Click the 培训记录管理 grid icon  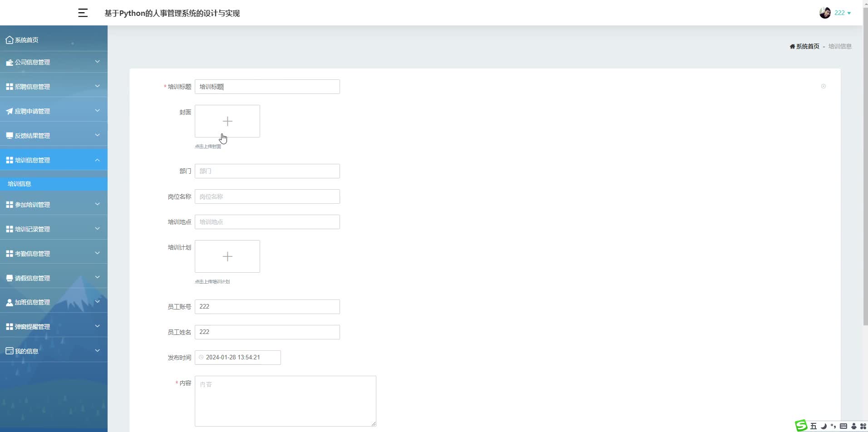coord(9,229)
